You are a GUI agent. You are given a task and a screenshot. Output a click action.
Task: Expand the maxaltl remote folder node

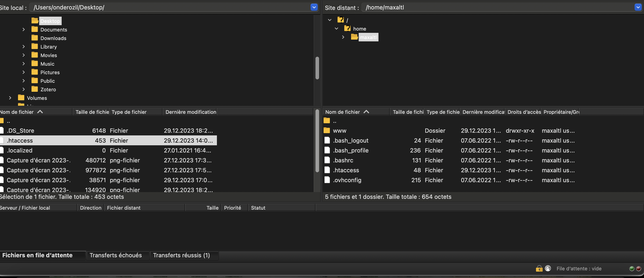pos(343,37)
